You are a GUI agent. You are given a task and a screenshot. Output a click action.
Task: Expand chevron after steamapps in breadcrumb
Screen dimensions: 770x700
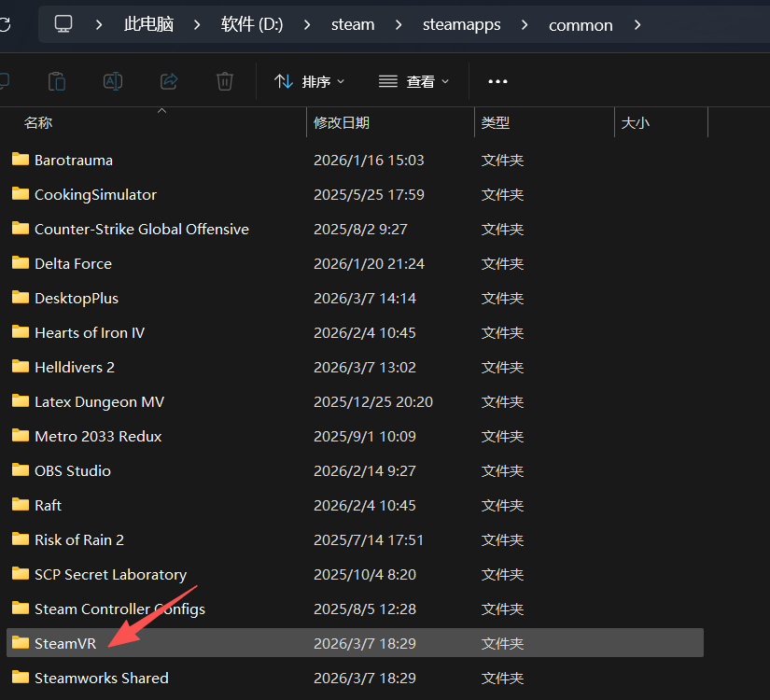click(x=525, y=24)
